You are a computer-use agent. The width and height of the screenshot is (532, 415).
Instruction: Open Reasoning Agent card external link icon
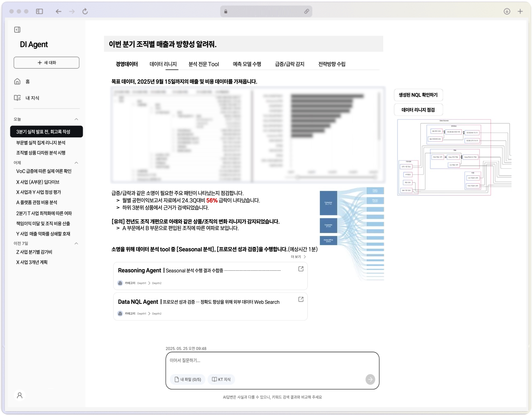click(x=301, y=269)
